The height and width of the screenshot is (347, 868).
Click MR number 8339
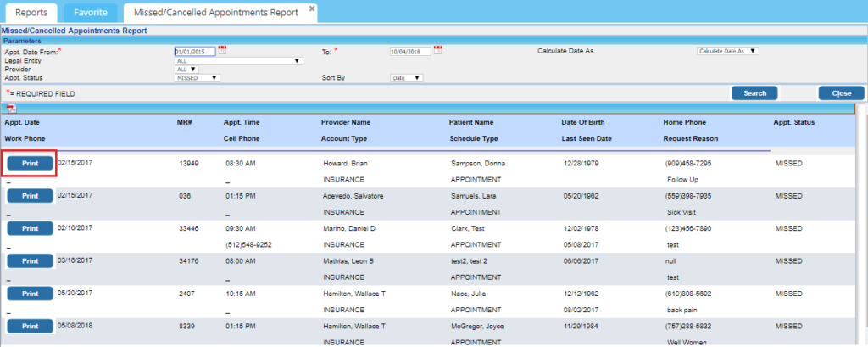point(187,327)
